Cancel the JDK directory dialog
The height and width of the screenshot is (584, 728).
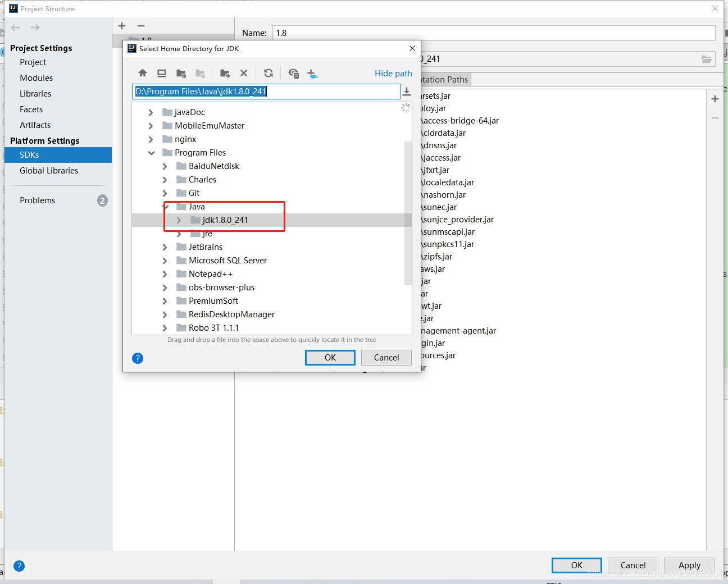pyautogui.click(x=386, y=358)
